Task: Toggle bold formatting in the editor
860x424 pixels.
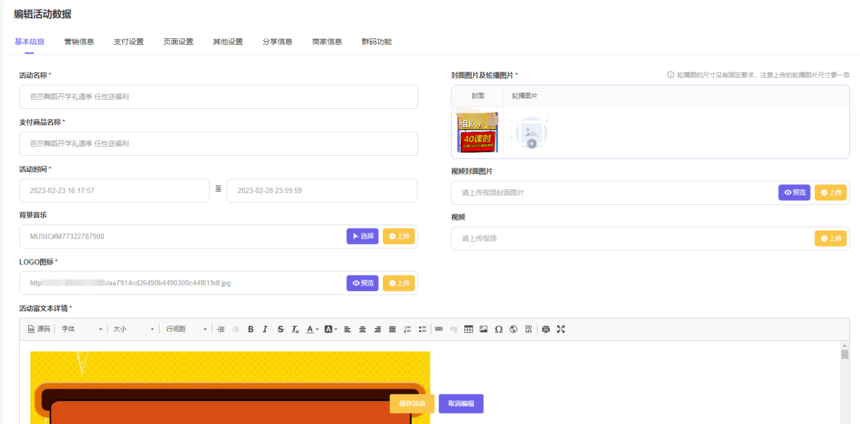Action: [x=251, y=329]
